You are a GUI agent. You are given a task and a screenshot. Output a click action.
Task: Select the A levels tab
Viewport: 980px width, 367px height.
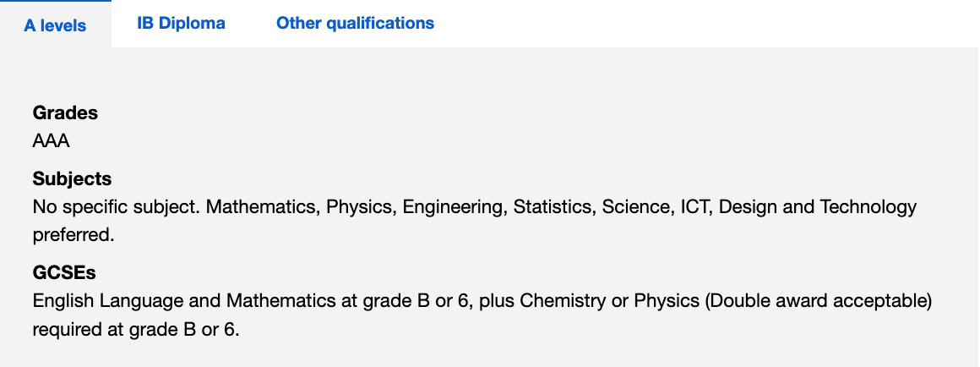(55, 25)
